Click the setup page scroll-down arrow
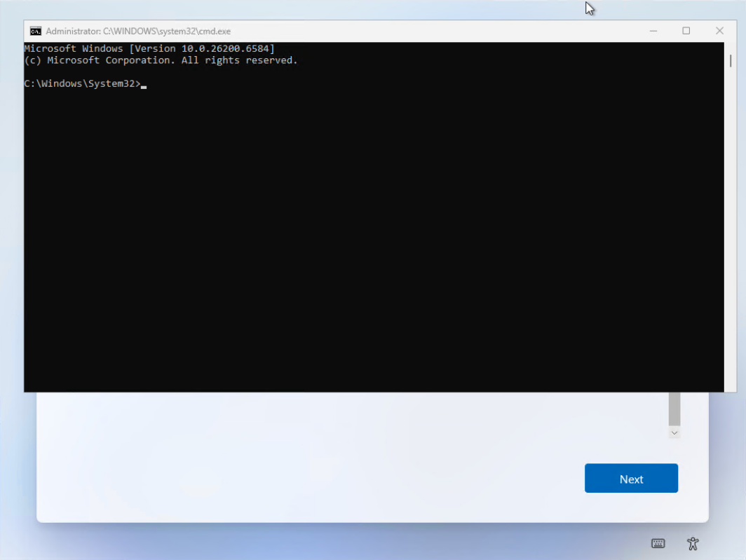746x560 pixels. (x=674, y=432)
